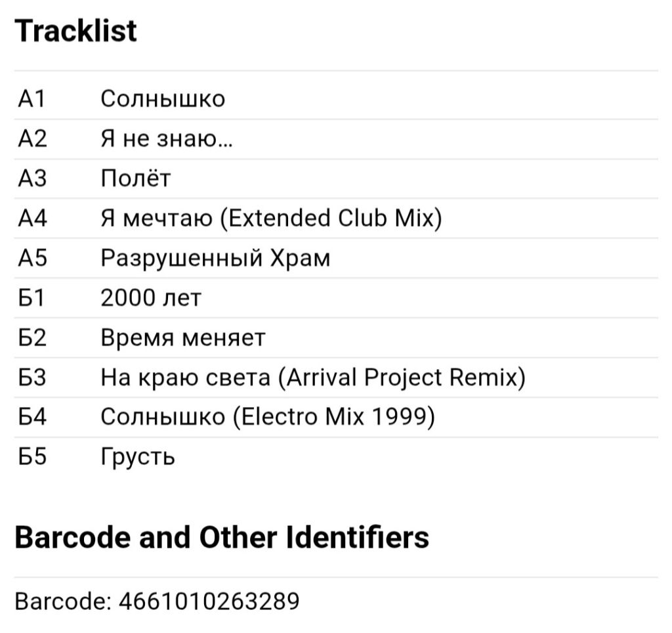Click the A1 position label
Screen dimensions: 672x633
[31, 99]
